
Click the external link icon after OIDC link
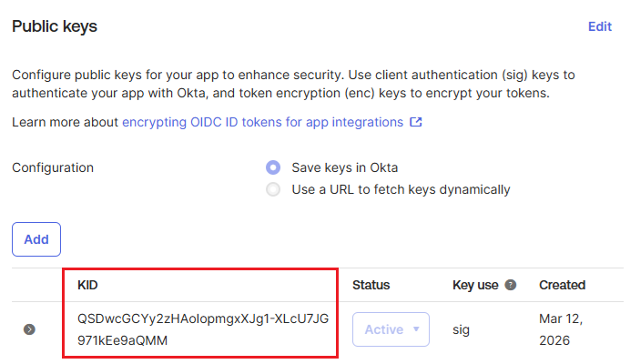click(x=416, y=122)
